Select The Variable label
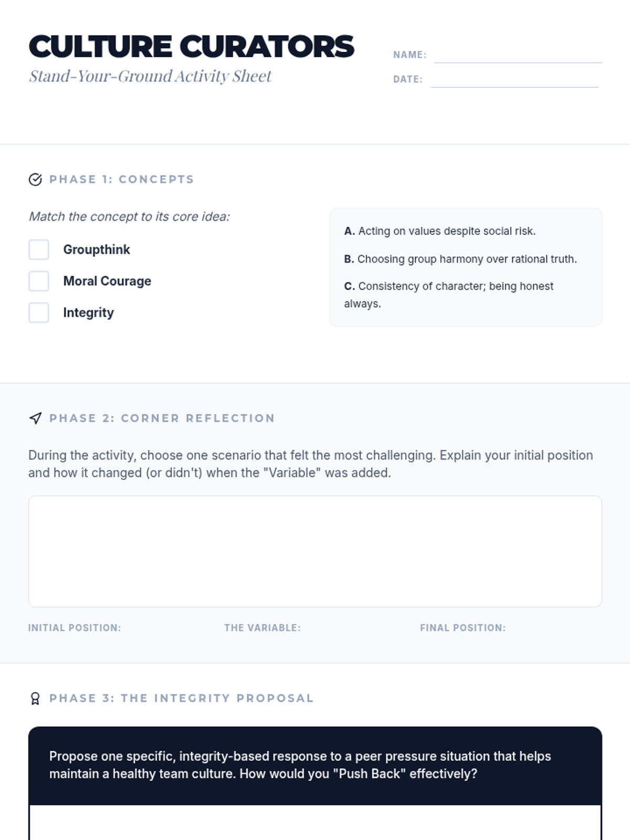The width and height of the screenshot is (630, 840). click(262, 628)
